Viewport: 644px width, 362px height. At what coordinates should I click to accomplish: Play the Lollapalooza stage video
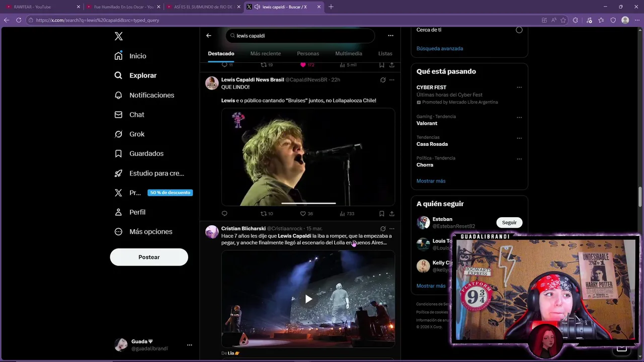308,299
